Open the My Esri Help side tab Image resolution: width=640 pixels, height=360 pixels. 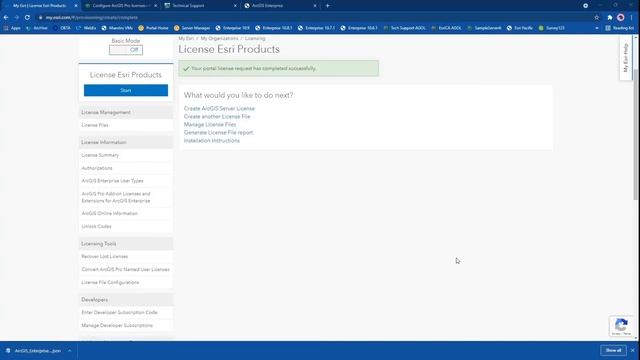(625, 58)
